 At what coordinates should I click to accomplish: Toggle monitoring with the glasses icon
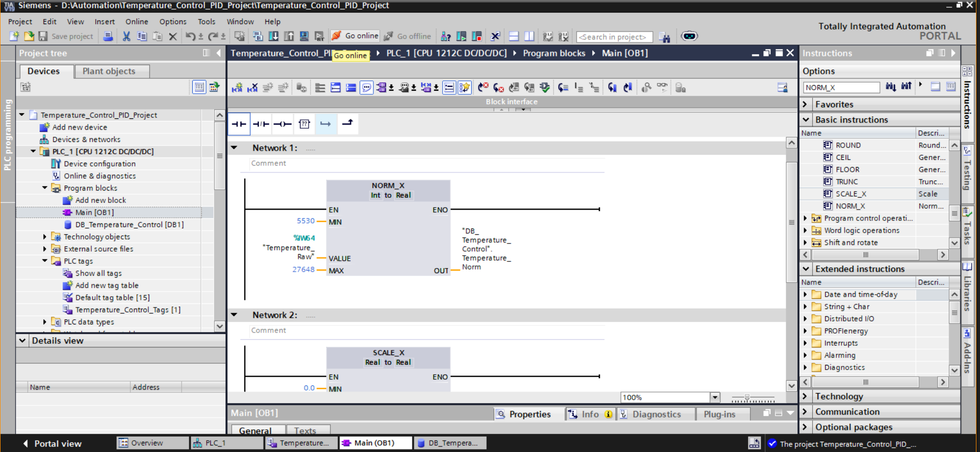pyautogui.click(x=662, y=88)
